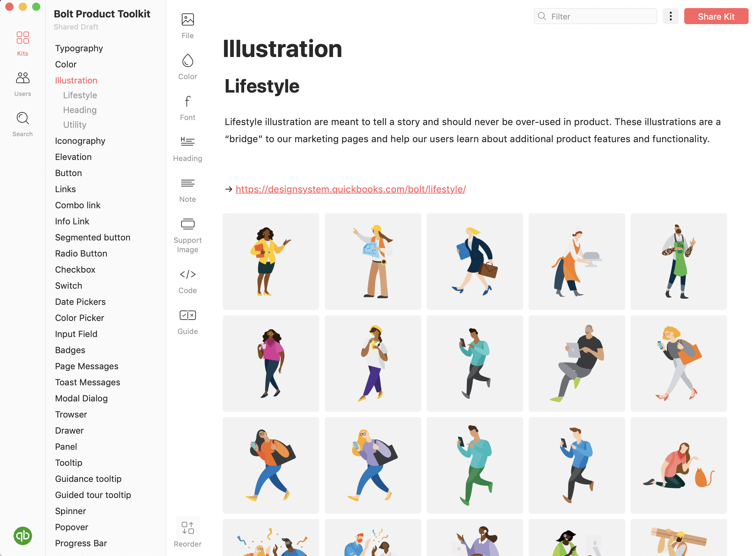This screenshot has height=556, width=756.
Task: Open the Trowser section
Action: pyautogui.click(x=71, y=414)
